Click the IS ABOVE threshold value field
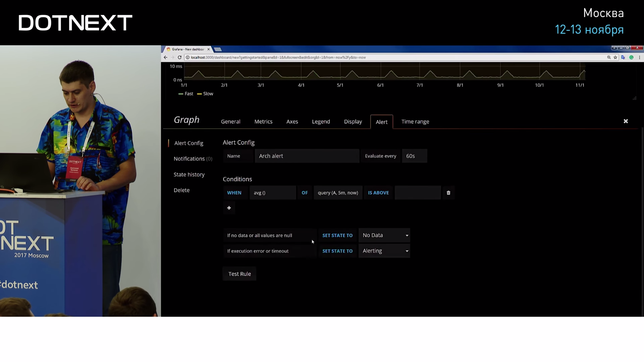The image size is (644, 362). tap(418, 193)
